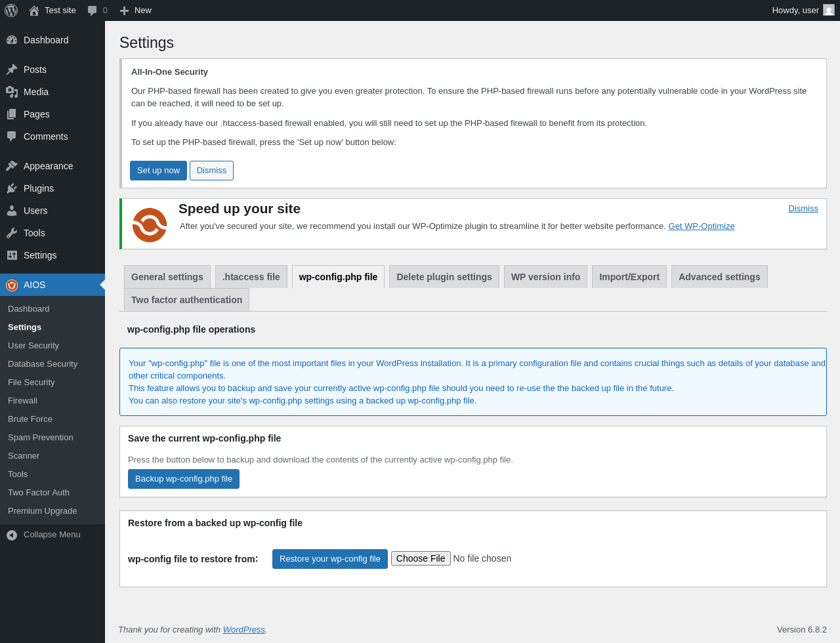Image resolution: width=840 pixels, height=643 pixels.
Task: Click the Users person icon
Action: 12,211
